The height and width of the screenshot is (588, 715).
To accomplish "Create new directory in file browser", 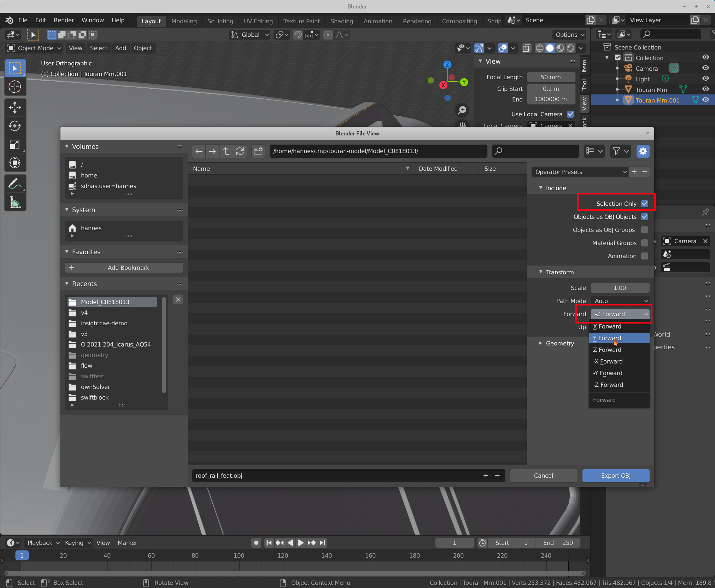I will tap(258, 151).
